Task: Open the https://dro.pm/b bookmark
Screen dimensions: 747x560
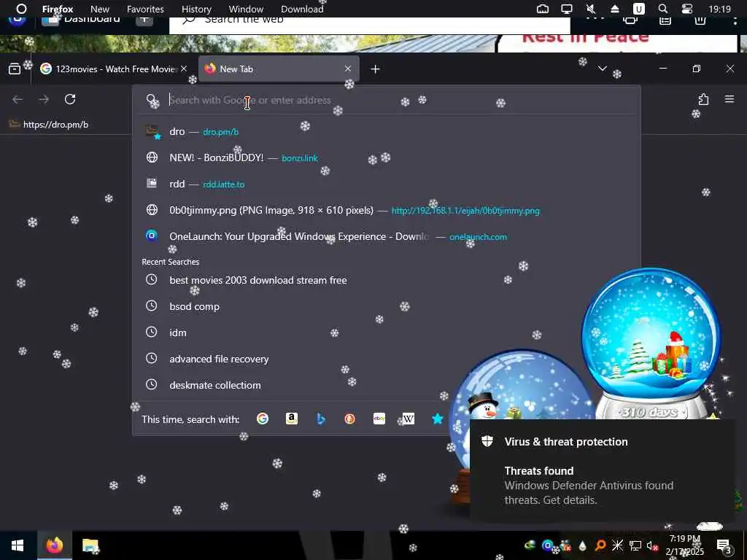Action: pos(49,125)
